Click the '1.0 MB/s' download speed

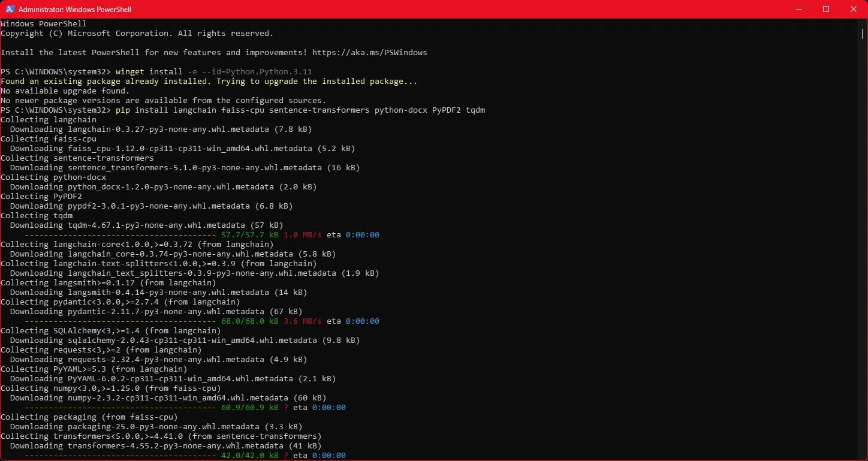303,235
